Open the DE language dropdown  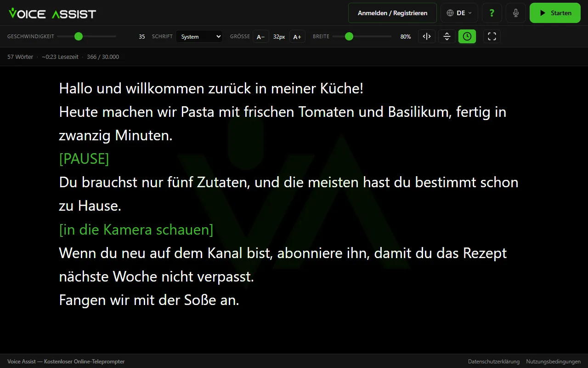click(x=459, y=13)
